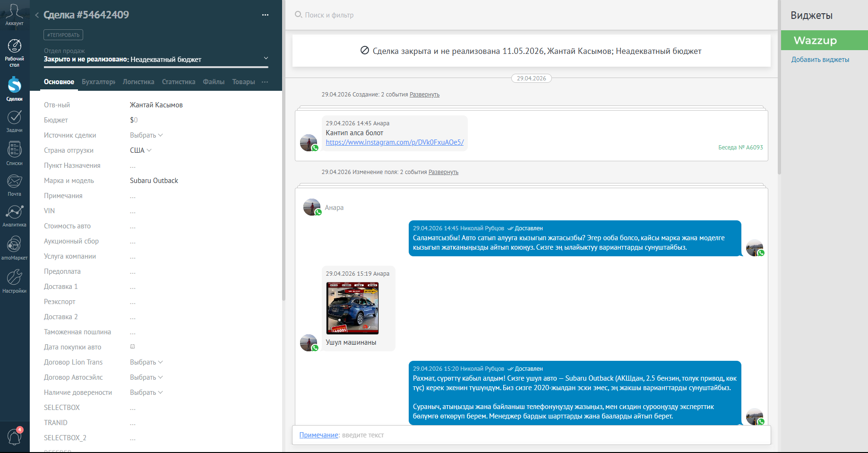Click Стоимость авто field value

(133, 226)
